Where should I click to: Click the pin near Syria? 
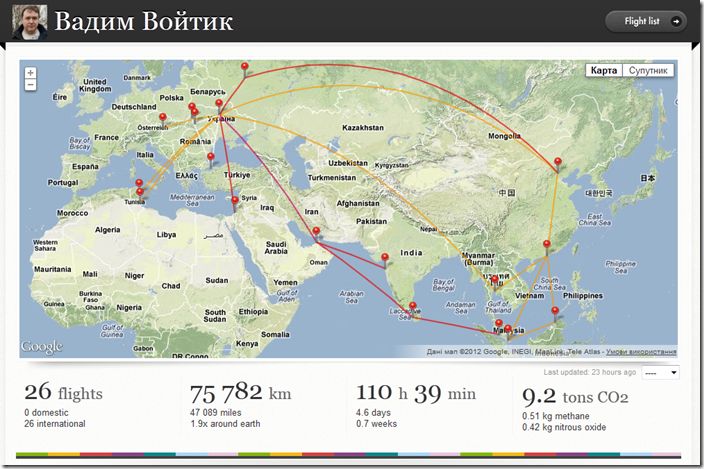click(x=235, y=202)
